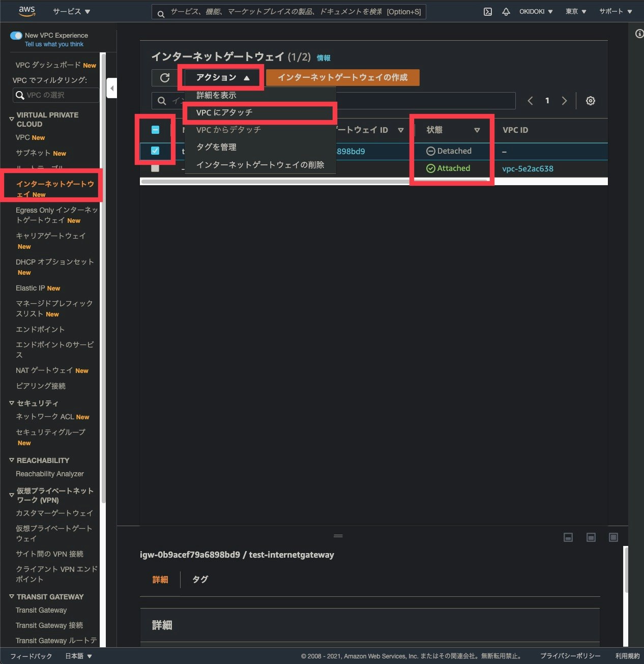Collapse the sidebar with arrow handle

tap(111, 89)
